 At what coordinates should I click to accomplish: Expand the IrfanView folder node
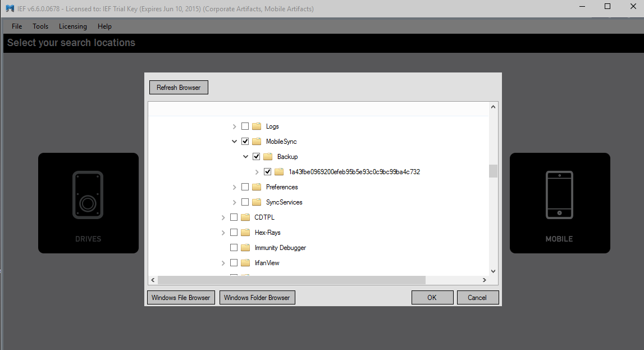(223, 263)
